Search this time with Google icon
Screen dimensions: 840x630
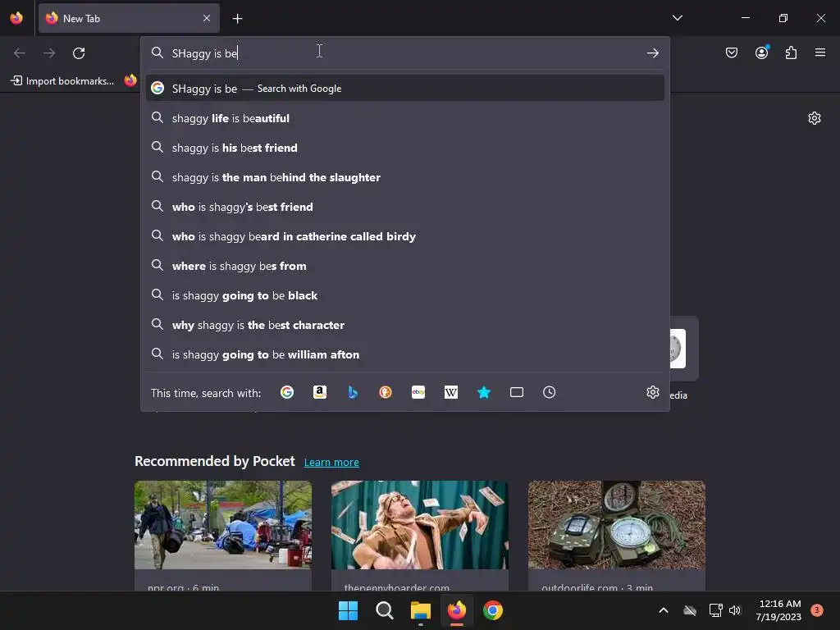287,392
